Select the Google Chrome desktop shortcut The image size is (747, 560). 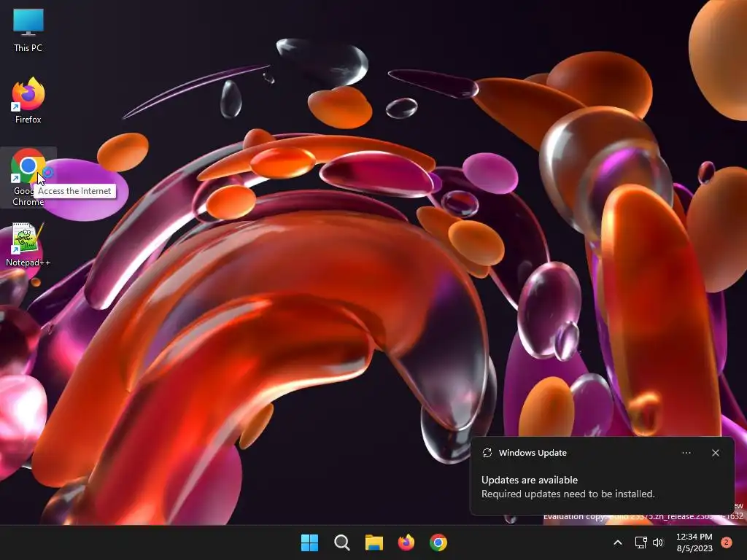[28, 177]
